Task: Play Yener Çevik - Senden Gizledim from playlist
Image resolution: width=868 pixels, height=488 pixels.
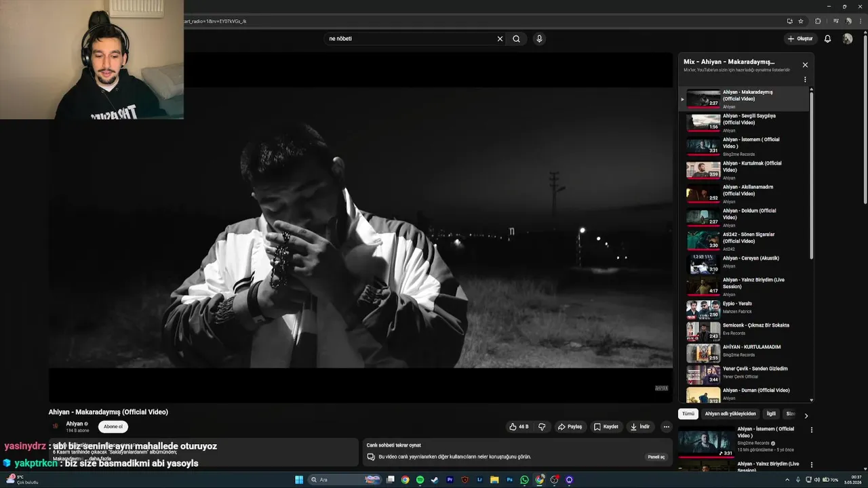Action: [x=744, y=373]
